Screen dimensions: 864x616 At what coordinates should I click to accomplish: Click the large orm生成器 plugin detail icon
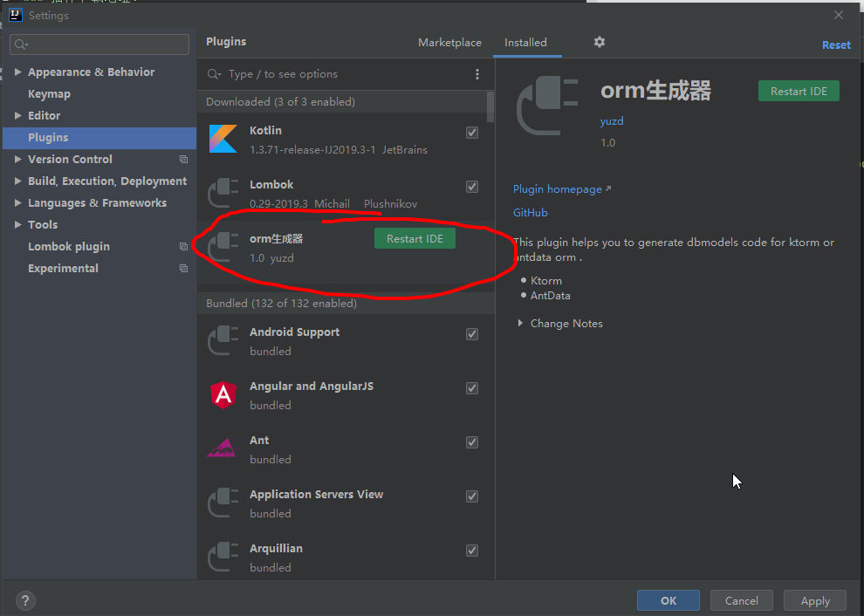(547, 106)
